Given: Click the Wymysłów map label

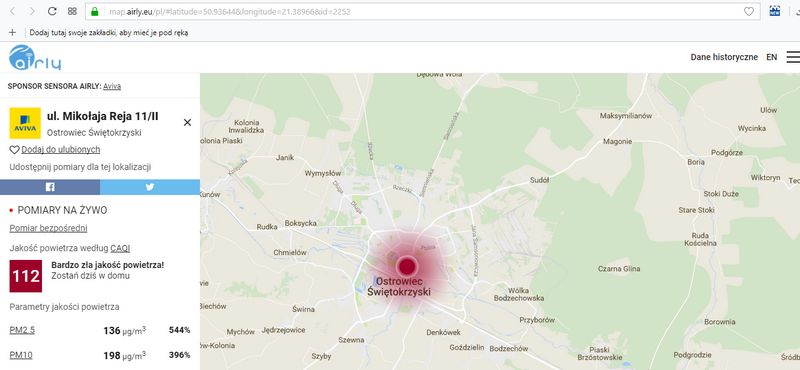Looking at the screenshot, I should coord(322,174).
